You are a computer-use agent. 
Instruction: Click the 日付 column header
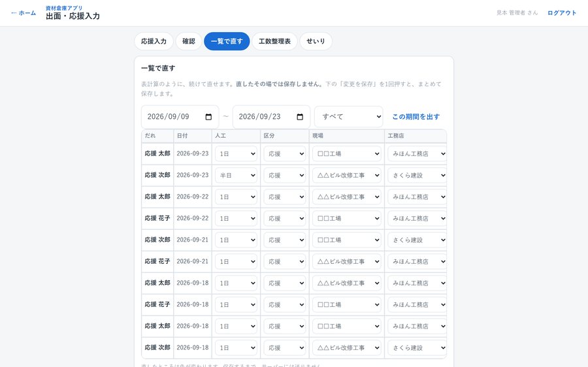[193, 136]
